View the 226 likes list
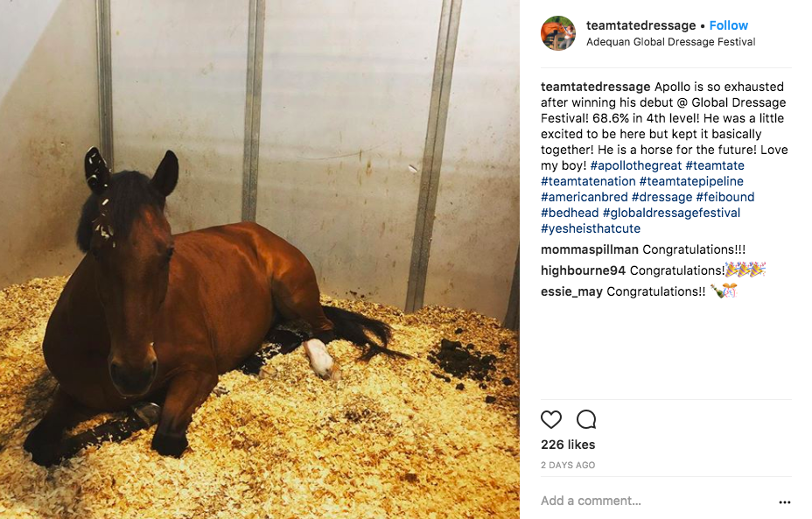The image size is (812, 519). pos(568,445)
